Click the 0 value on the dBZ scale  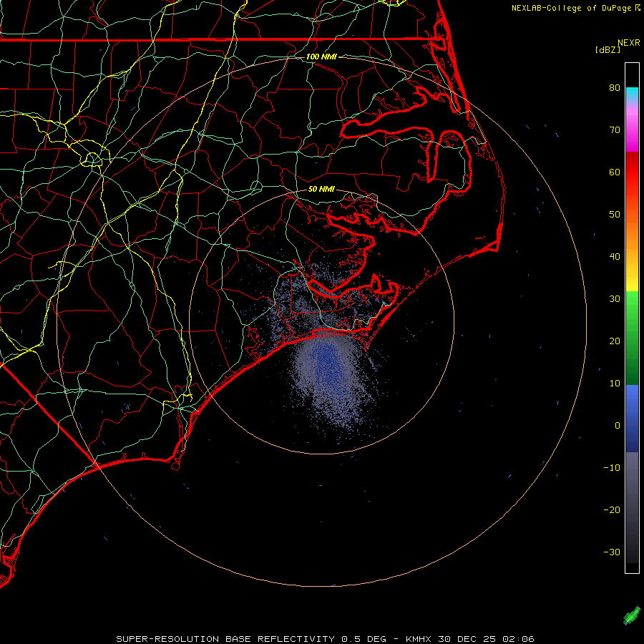tap(618, 426)
